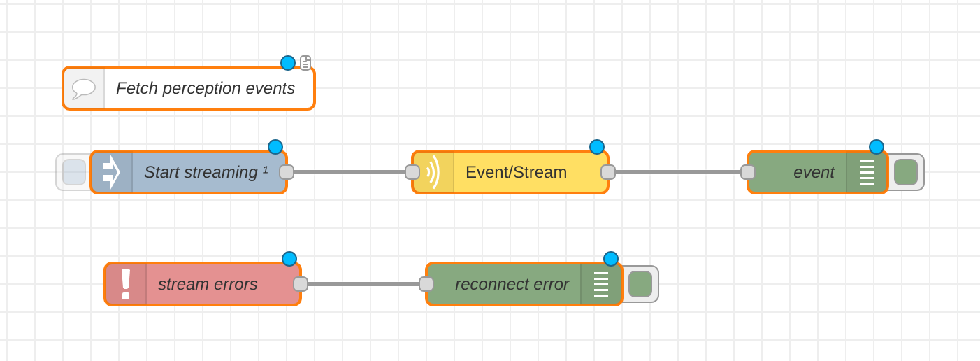This screenshot has width=980, height=361.
Task: Click the blue changed dot on event node
Action: point(877,147)
